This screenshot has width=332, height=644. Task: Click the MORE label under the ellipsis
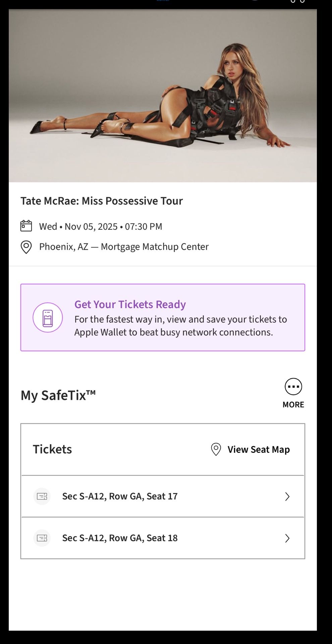293,405
